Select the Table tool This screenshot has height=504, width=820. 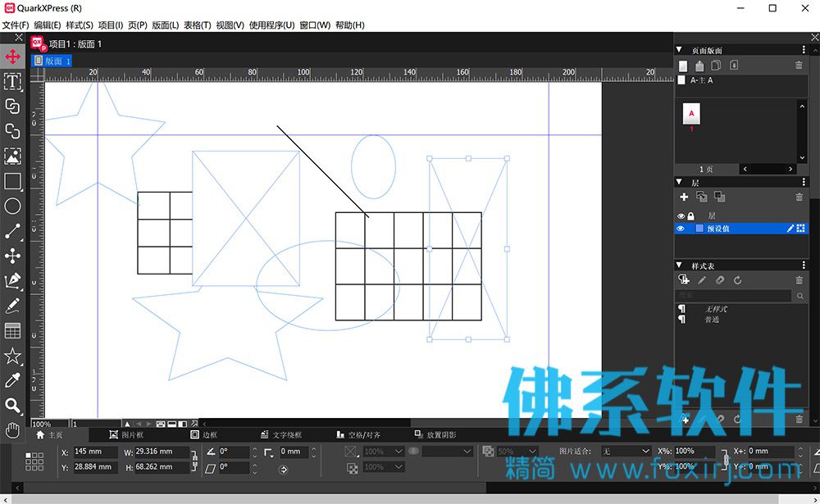(x=12, y=331)
